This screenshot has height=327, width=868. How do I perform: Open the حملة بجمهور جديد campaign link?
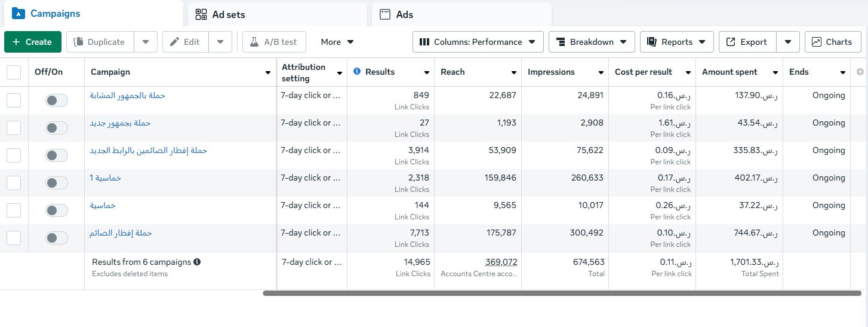(120, 123)
